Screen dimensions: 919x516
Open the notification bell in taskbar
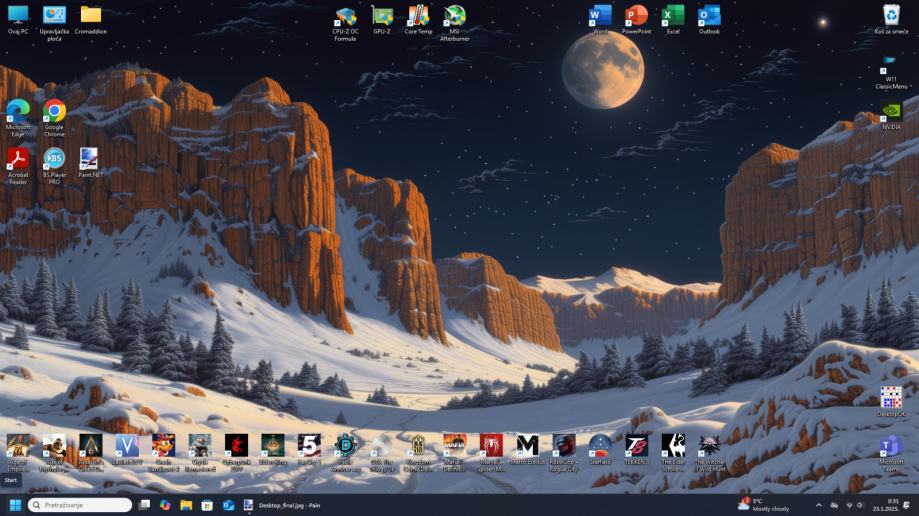pyautogui.click(x=907, y=505)
